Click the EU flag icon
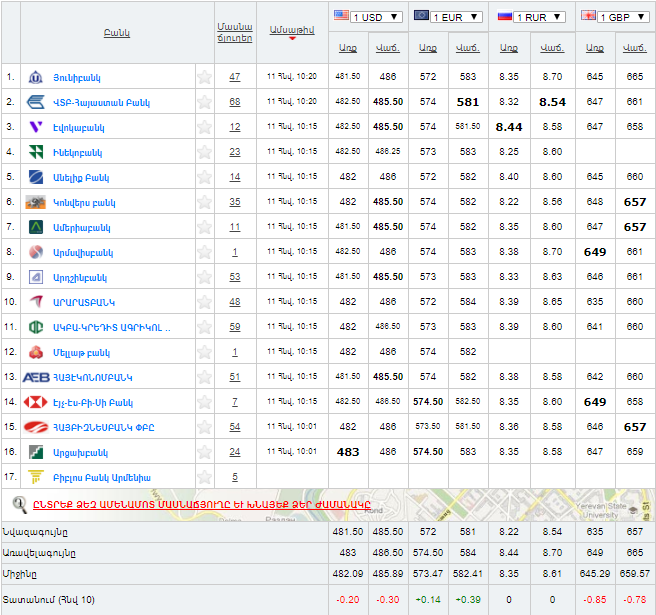This screenshot has height=615, width=656. 421,16
